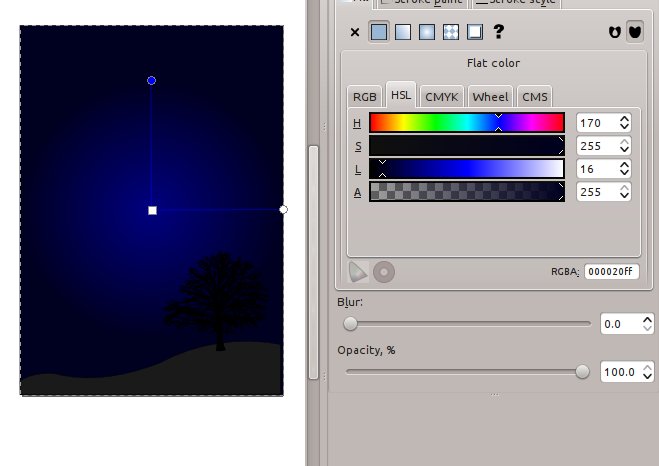Click the color-managed circle icon
Screen dimensions: 659x466
pyautogui.click(x=384, y=272)
